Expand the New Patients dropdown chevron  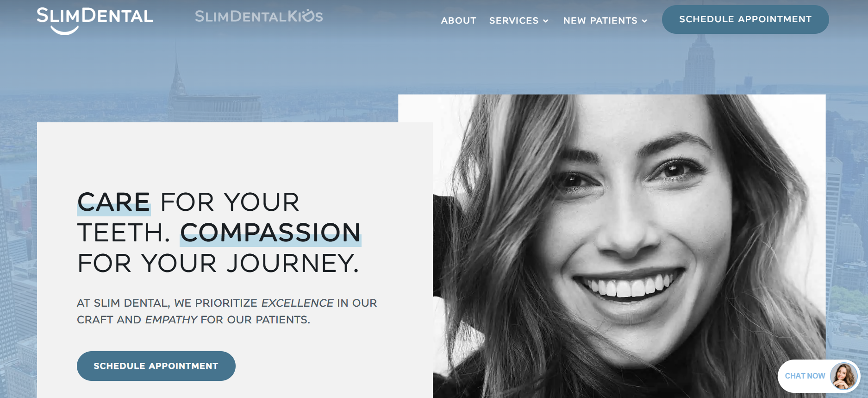click(644, 21)
